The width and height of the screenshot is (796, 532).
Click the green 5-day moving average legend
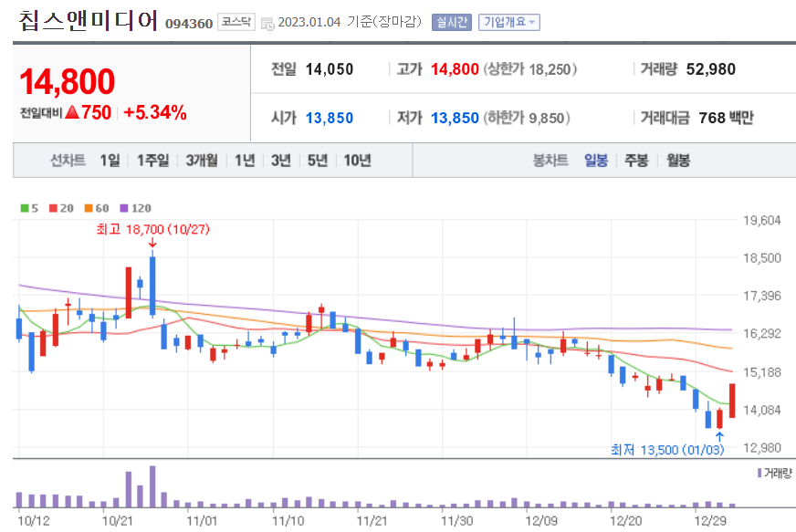[29, 208]
